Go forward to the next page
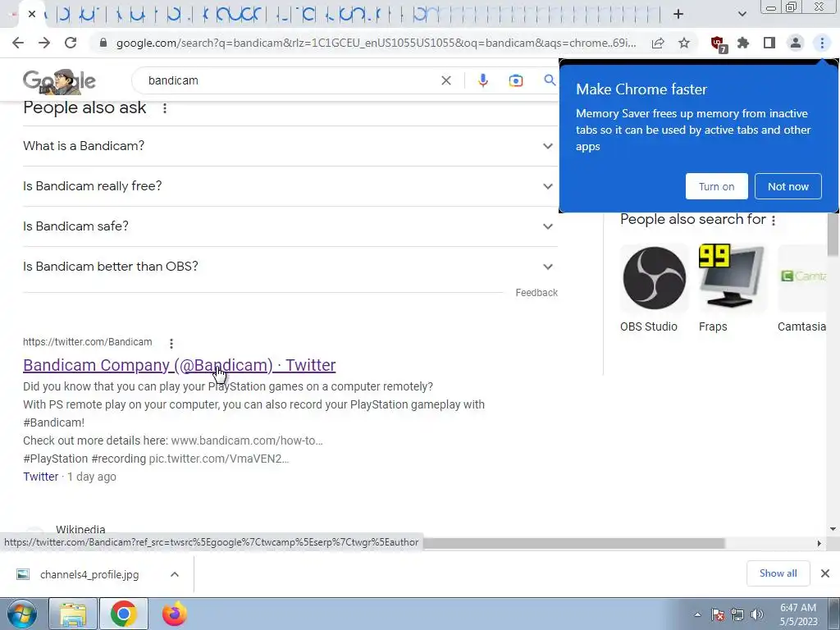Image resolution: width=840 pixels, height=630 pixels. (x=44, y=43)
